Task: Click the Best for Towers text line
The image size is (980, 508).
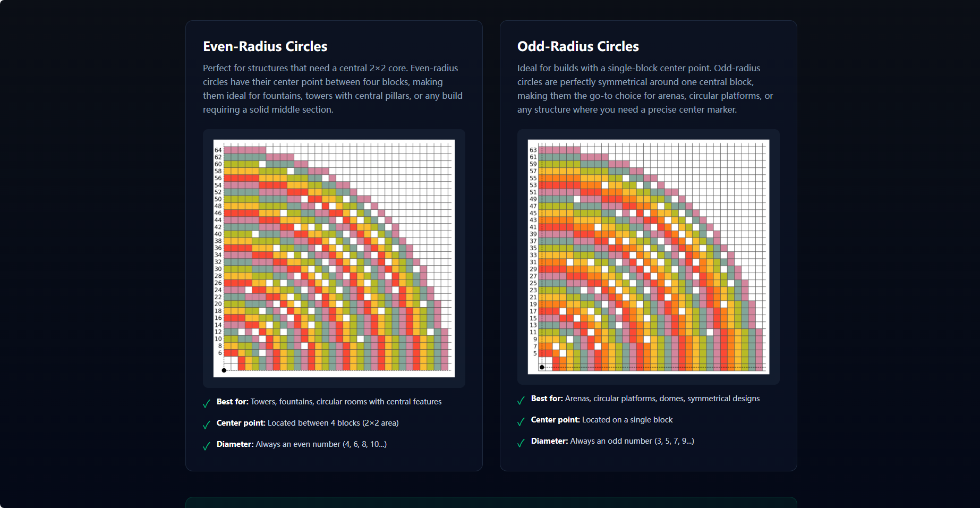Action: click(329, 402)
